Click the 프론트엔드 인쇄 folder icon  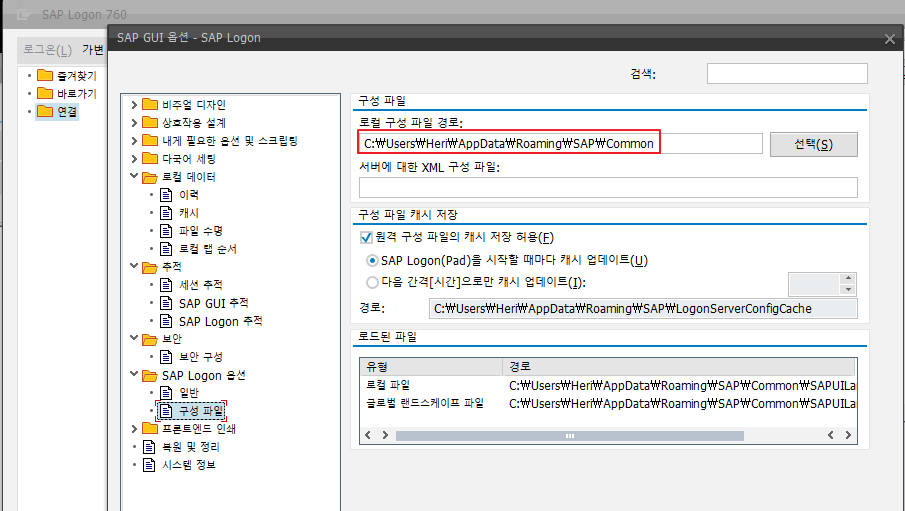pos(150,428)
